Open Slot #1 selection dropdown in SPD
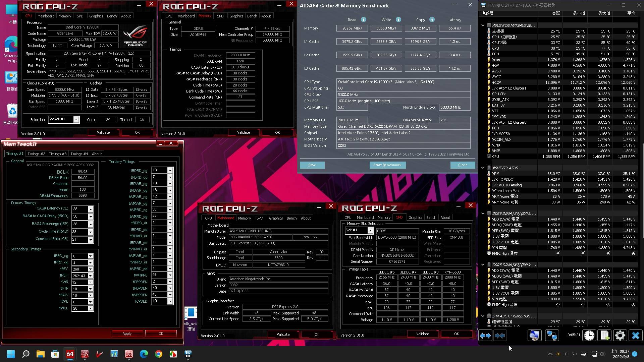644x362 pixels. point(370,230)
